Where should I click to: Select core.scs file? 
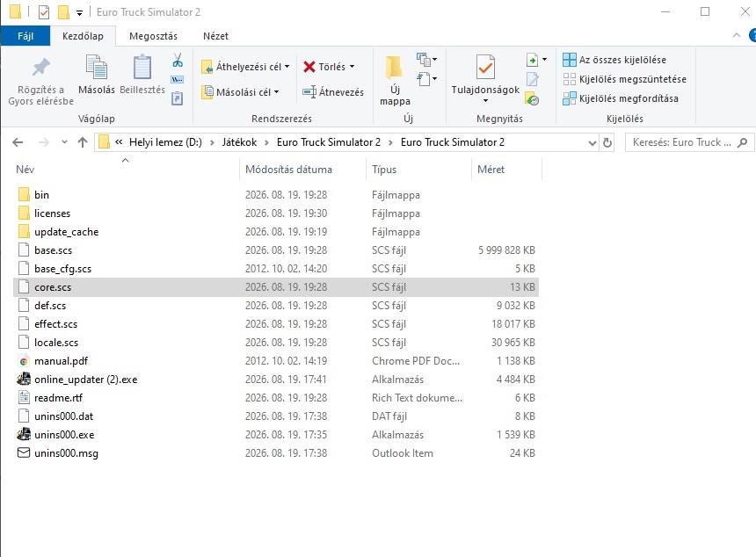(x=276, y=287)
